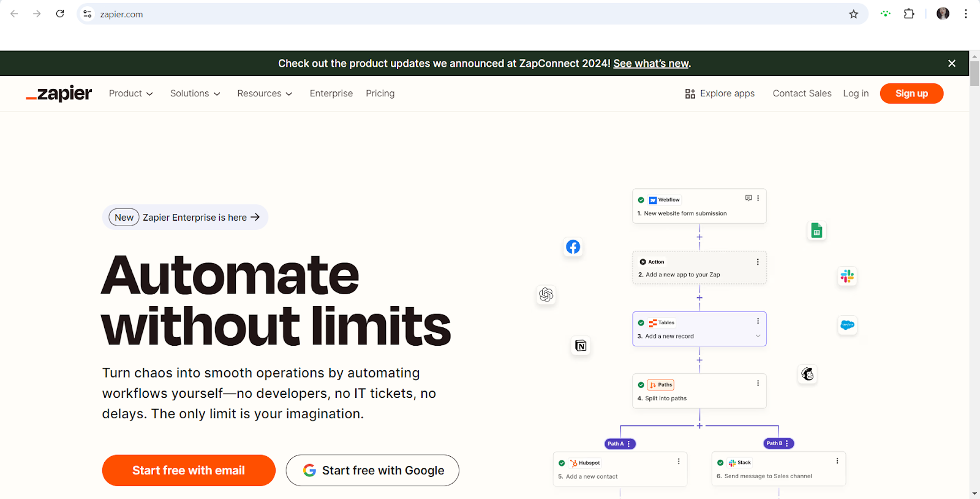Click the floating Google Sheets icon
The width and height of the screenshot is (980, 499).
pos(816,230)
